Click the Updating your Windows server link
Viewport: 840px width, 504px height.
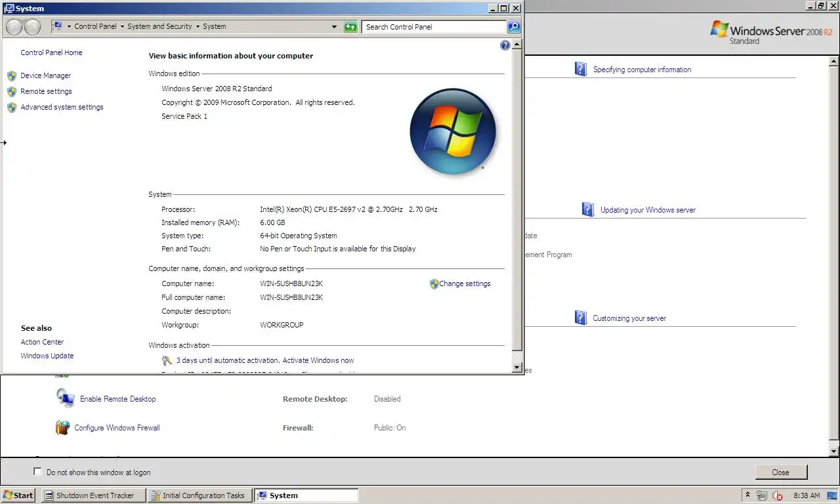[x=648, y=210]
